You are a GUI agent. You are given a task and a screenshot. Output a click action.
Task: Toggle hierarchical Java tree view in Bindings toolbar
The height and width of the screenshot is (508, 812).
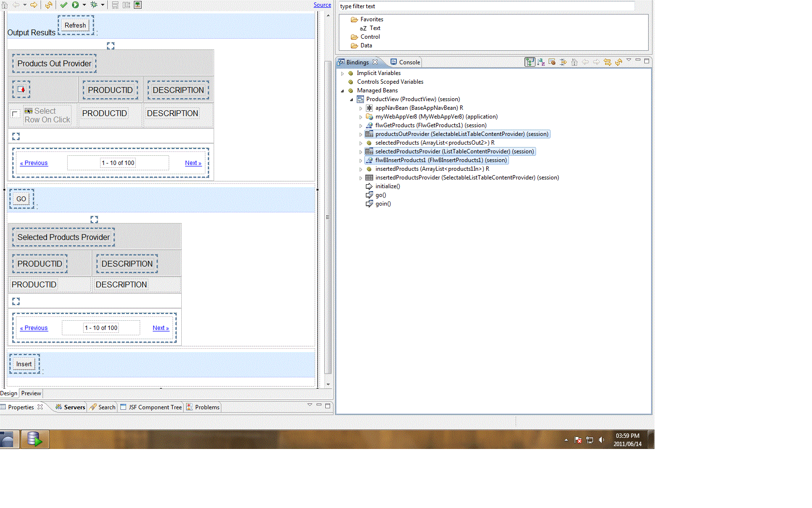pyautogui.click(x=530, y=62)
